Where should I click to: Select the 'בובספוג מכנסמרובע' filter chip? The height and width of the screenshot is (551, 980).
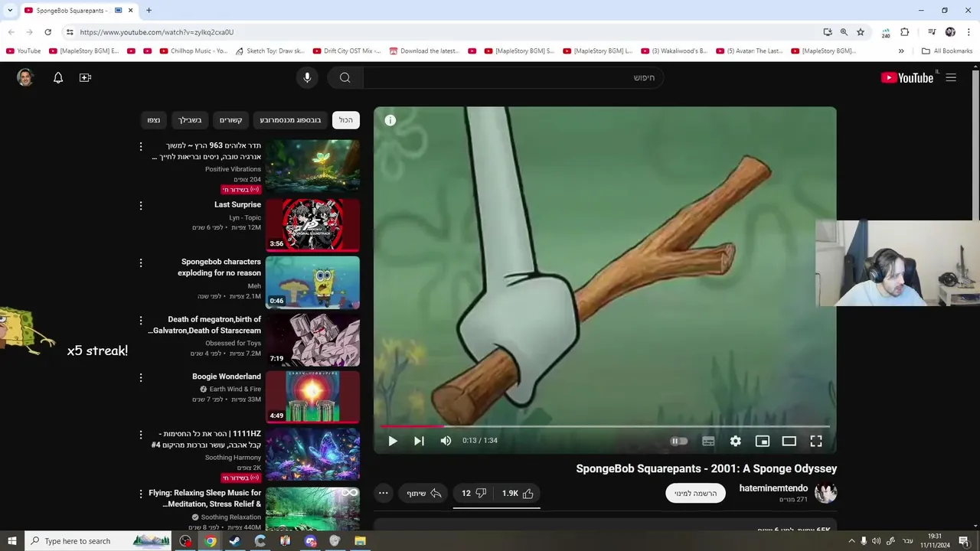(290, 120)
